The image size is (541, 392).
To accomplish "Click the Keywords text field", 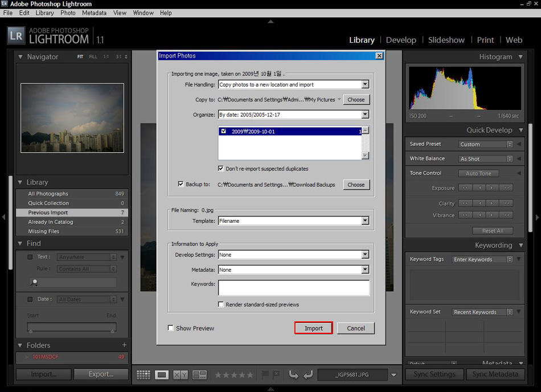I will tap(293, 288).
